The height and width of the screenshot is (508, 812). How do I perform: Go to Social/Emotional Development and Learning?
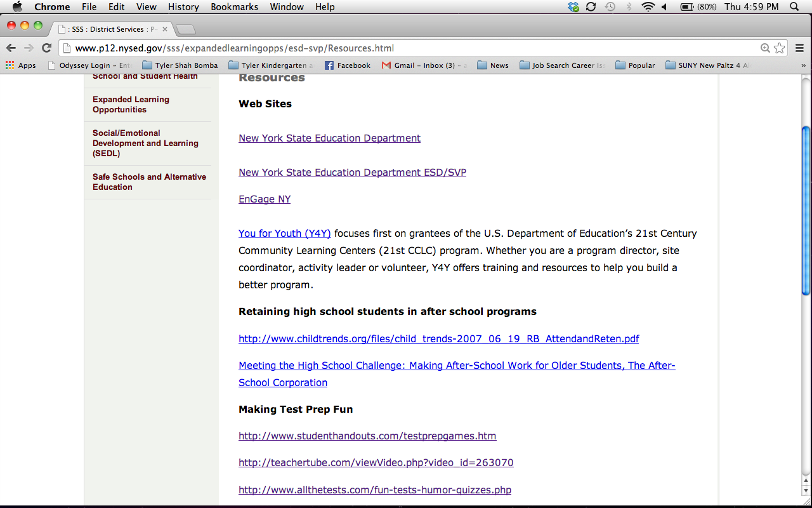(145, 143)
